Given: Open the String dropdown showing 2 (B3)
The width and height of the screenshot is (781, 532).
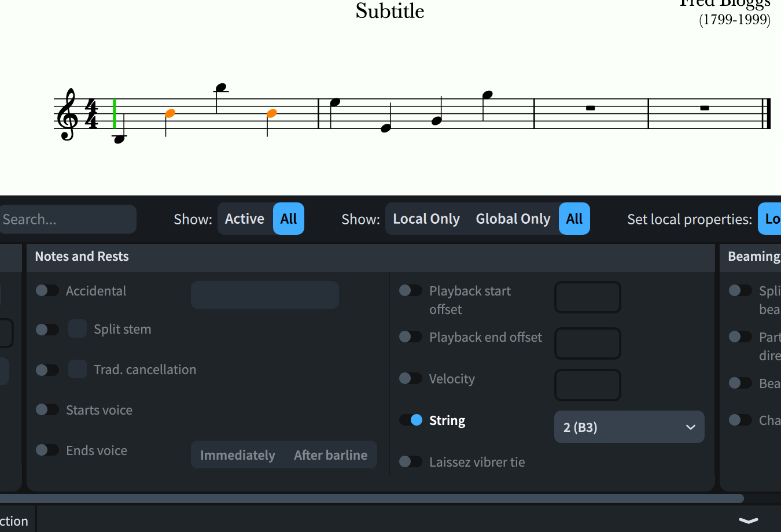Looking at the screenshot, I should pos(629,427).
